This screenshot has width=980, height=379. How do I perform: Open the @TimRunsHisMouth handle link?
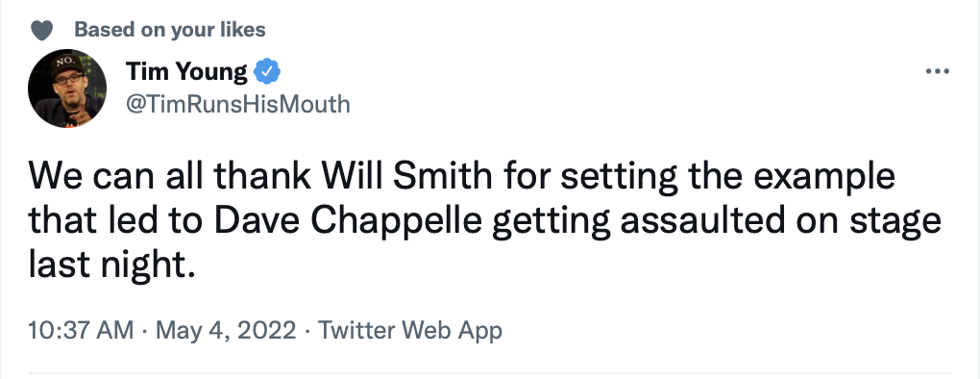point(238,104)
